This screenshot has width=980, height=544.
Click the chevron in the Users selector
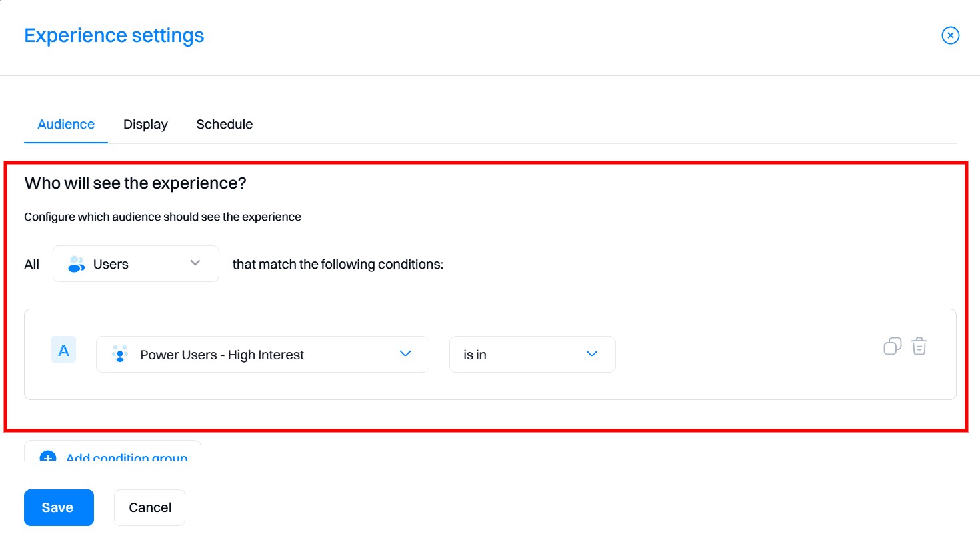[194, 263]
